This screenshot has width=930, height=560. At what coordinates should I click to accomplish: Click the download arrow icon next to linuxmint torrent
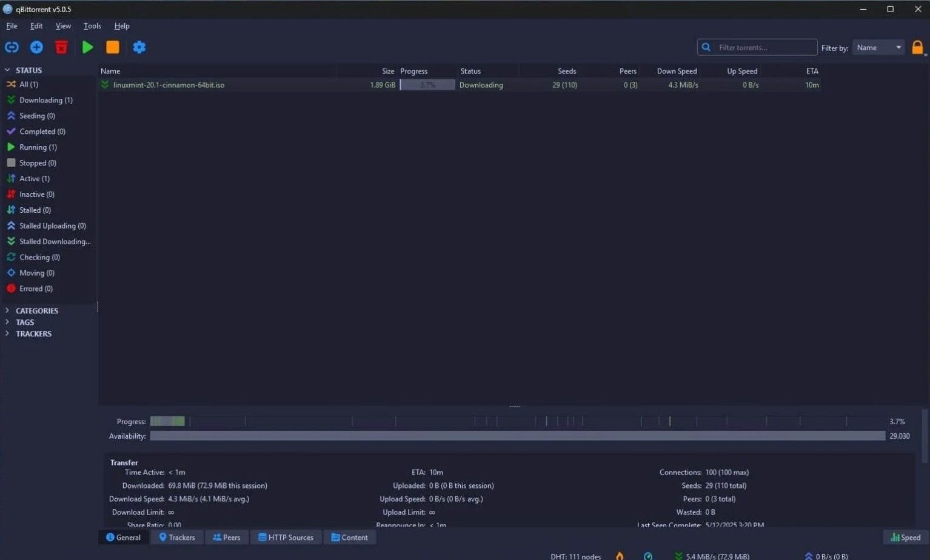(x=105, y=85)
